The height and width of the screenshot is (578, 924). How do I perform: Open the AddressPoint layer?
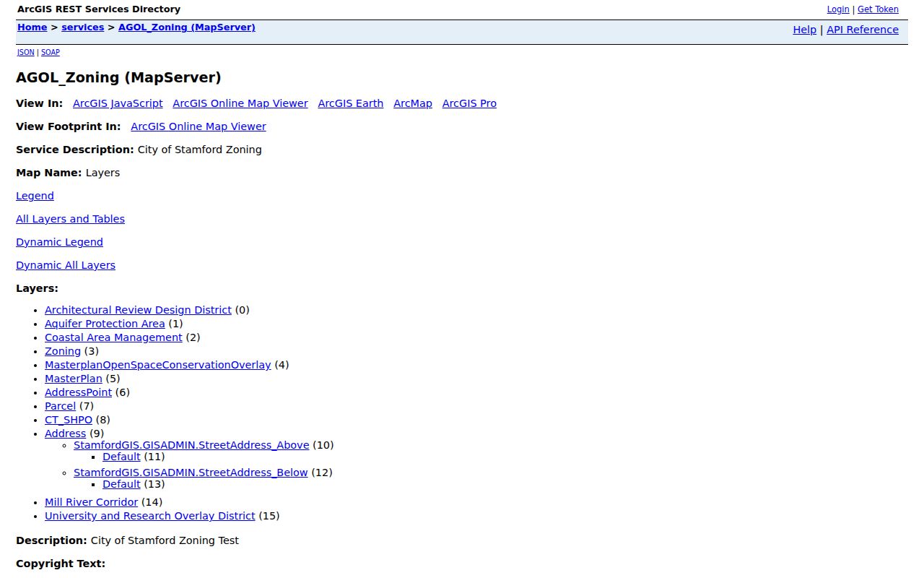pos(78,392)
